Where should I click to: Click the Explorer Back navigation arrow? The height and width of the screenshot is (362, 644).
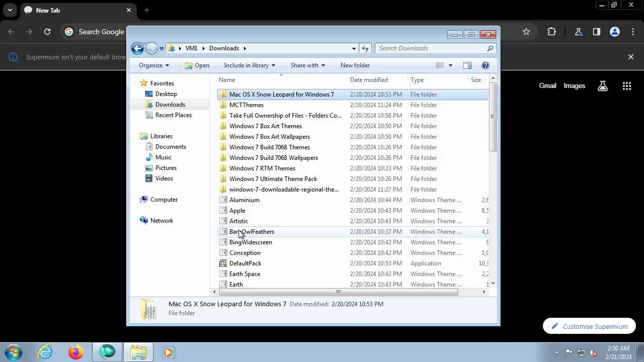pyautogui.click(x=137, y=48)
